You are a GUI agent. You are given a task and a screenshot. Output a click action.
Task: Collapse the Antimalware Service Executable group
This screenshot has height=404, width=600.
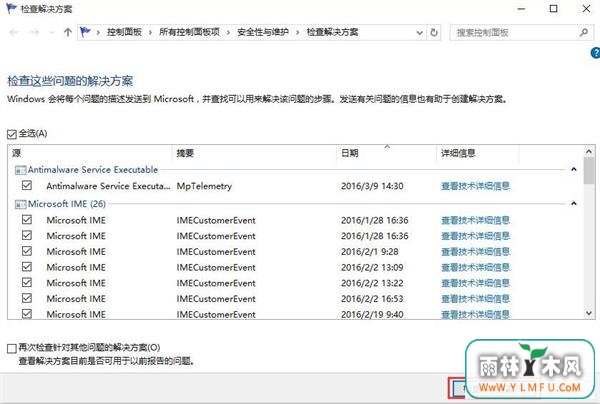(574, 169)
